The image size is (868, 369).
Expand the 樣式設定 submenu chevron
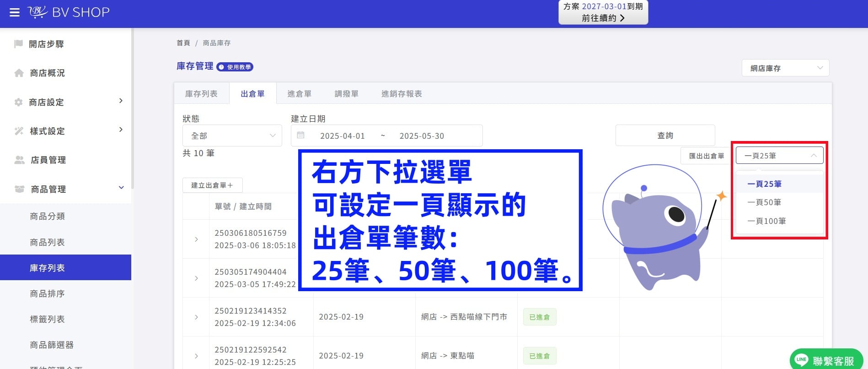[x=121, y=130]
